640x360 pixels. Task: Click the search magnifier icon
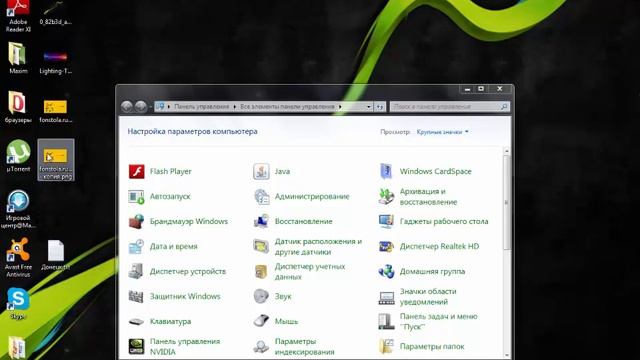(504, 107)
